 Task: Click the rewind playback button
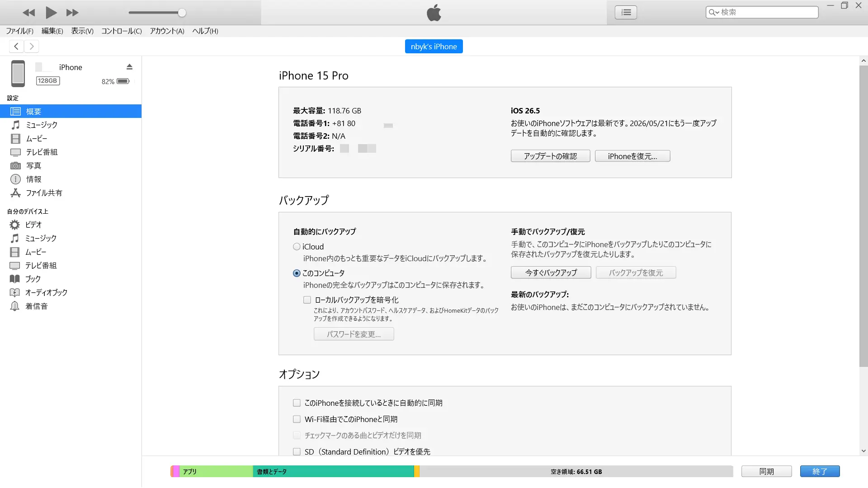(28, 13)
